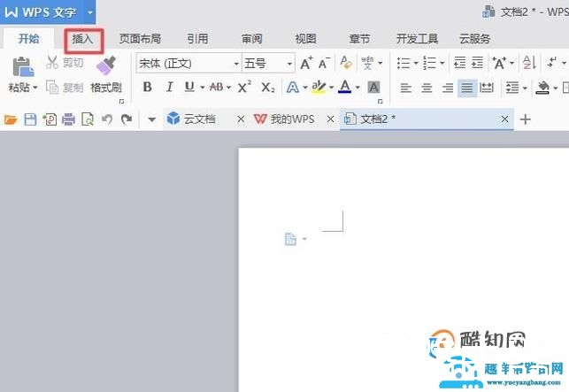Justify text alignment

(x=467, y=88)
